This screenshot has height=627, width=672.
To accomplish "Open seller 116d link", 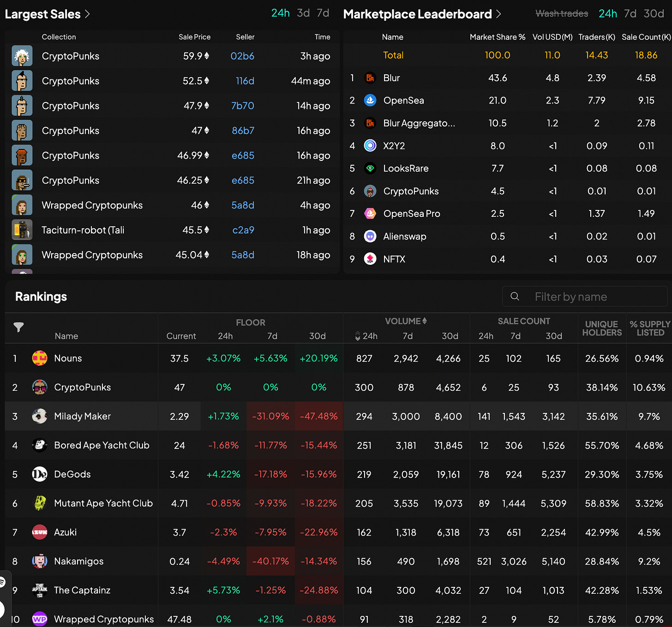I will click(245, 81).
